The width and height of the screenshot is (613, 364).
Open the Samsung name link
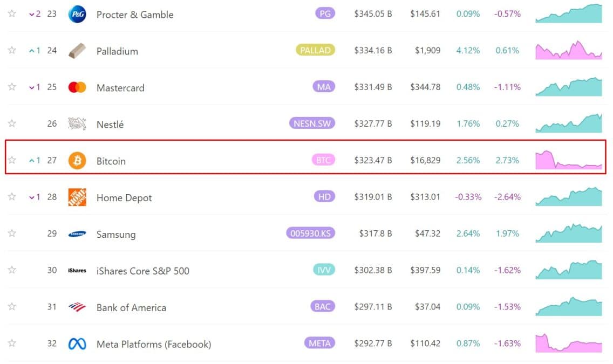coord(116,235)
